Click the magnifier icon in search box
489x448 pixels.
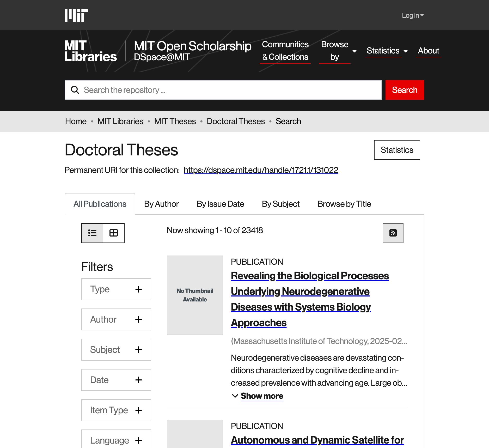tap(75, 90)
